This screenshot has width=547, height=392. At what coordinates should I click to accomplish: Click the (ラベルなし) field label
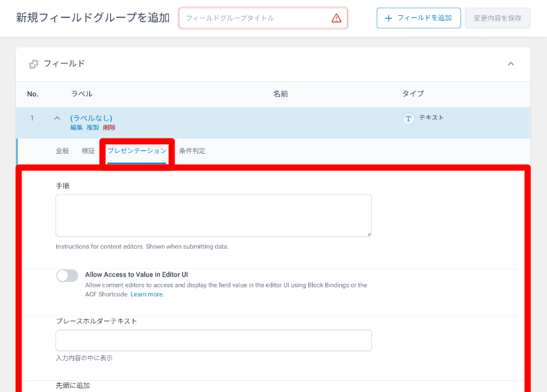[x=91, y=118]
